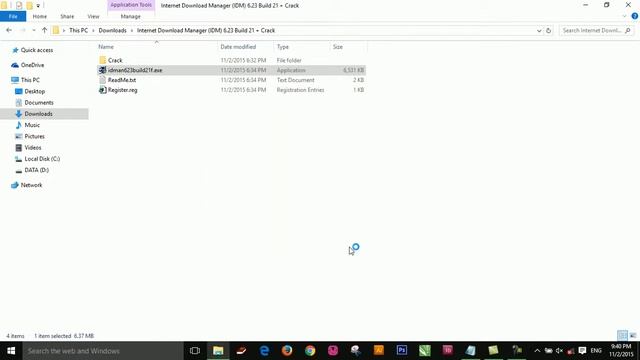
Task: Open Illustrator from the taskbar
Action: click(x=379, y=351)
